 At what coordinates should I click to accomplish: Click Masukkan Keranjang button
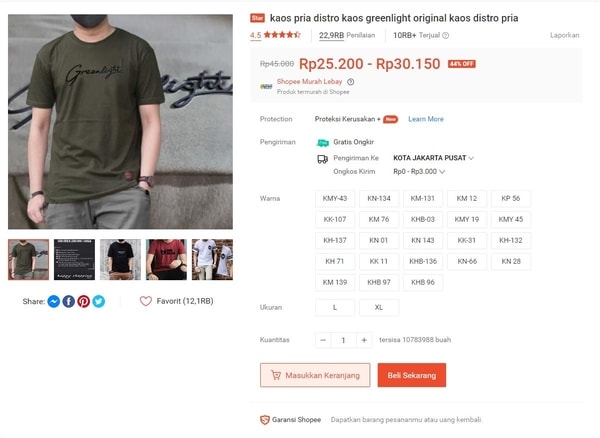(x=315, y=375)
